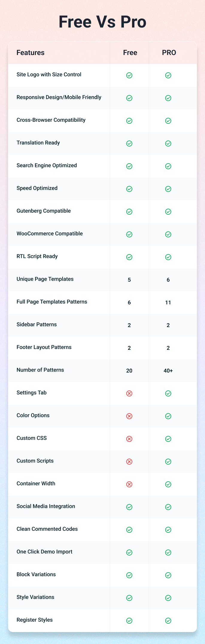Click the Style Variations label
Viewport: 205px width, 644px height.
tap(35, 597)
